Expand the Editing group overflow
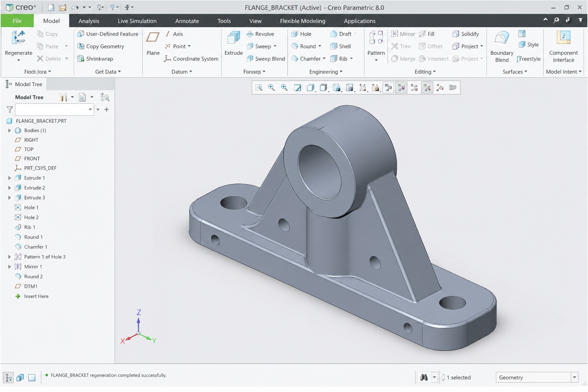The height and width of the screenshot is (392, 588). pos(425,72)
